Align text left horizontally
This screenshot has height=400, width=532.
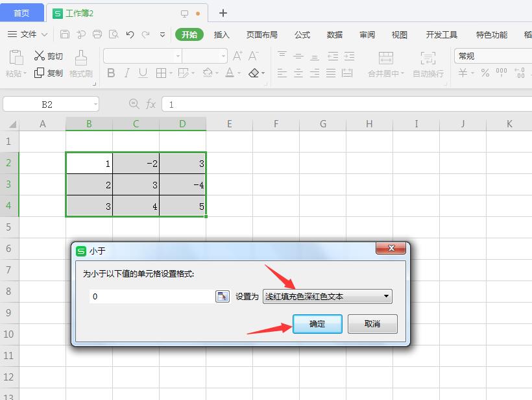(x=282, y=73)
